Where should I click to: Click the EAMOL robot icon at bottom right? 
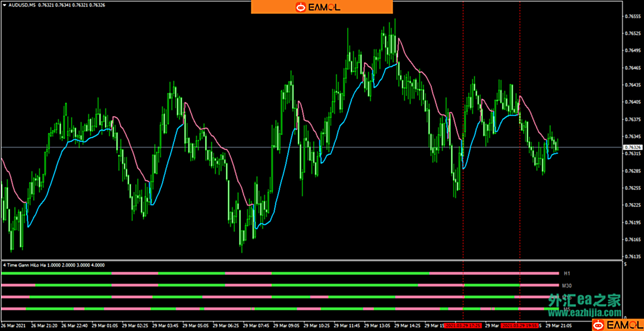tap(599, 325)
